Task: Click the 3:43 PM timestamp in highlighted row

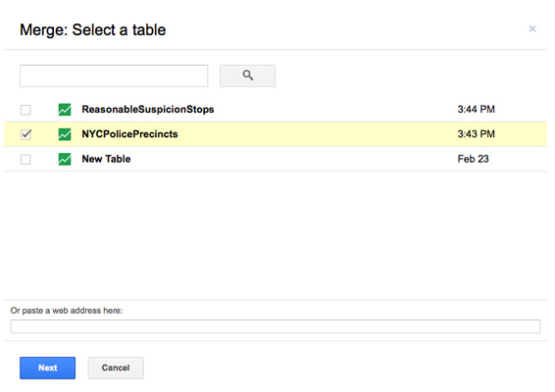Action: 477,134
